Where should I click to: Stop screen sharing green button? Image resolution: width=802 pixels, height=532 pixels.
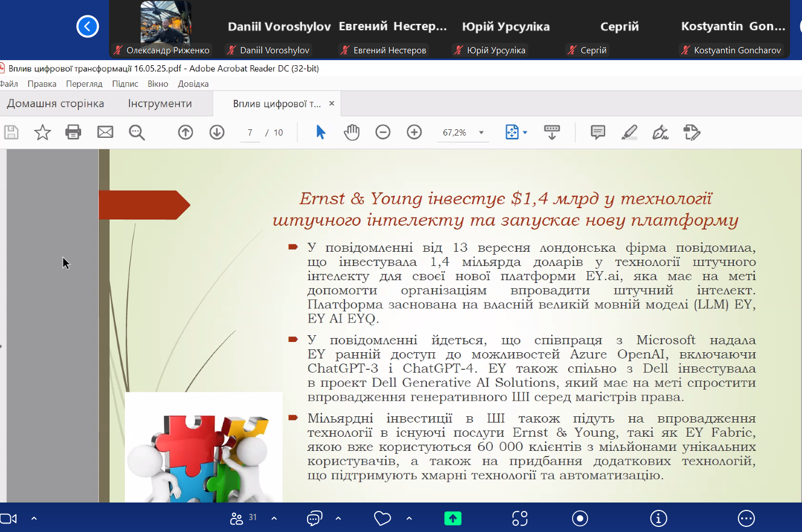(x=452, y=518)
